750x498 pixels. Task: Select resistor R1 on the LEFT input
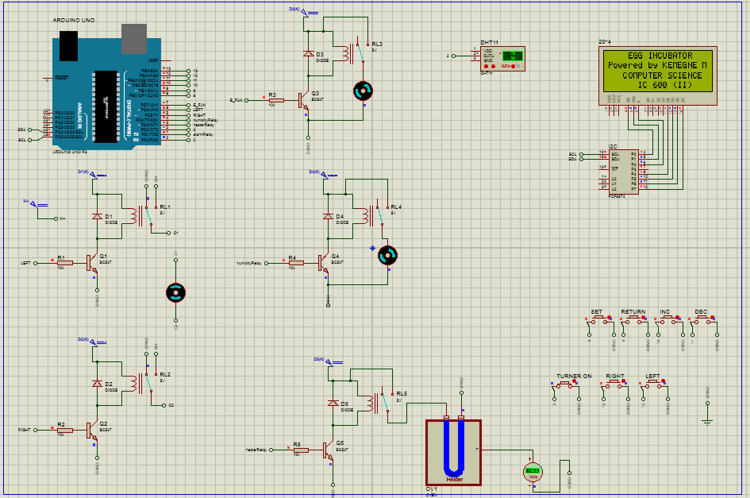(65, 263)
